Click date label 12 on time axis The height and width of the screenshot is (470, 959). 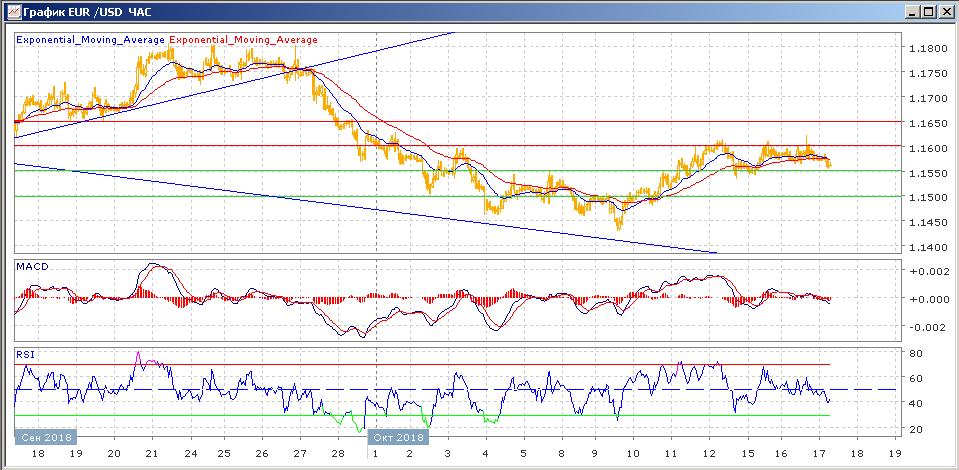coord(709,454)
